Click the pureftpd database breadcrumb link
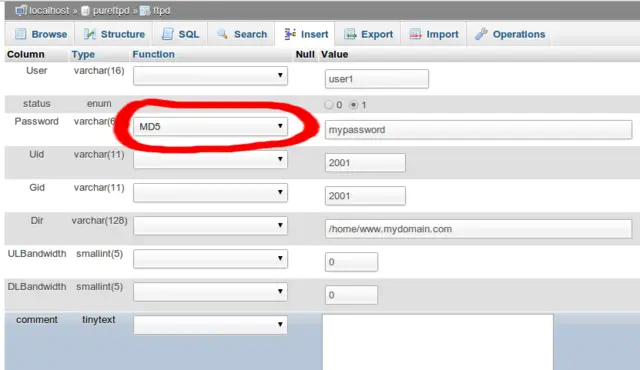 [x=111, y=11]
